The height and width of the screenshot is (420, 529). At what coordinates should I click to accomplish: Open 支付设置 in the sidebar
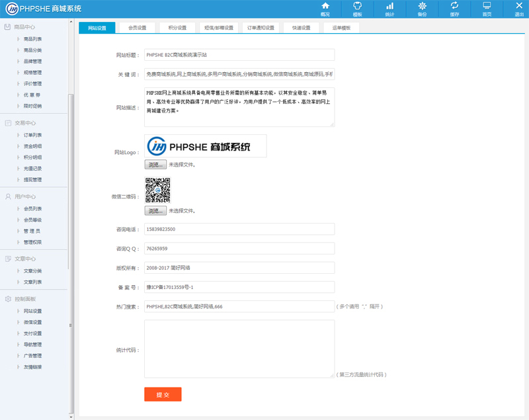[x=32, y=333]
